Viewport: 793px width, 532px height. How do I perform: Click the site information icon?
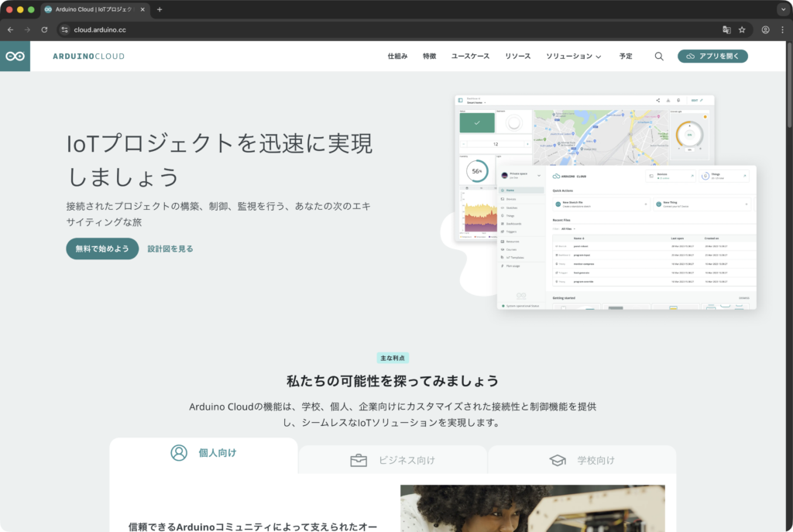65,30
